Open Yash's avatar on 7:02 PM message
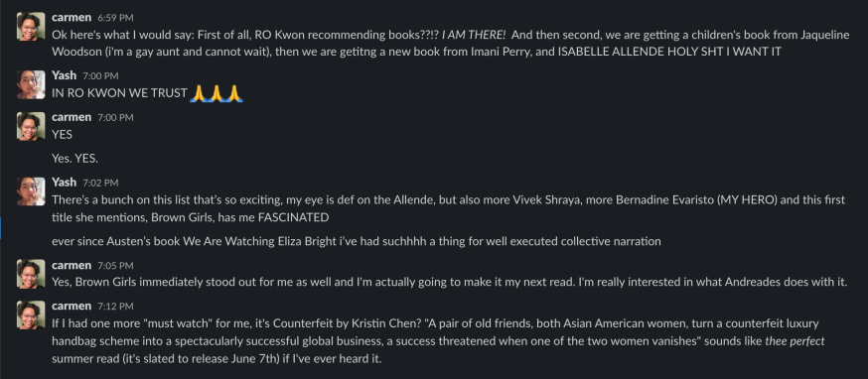The image size is (868, 379). [31, 191]
